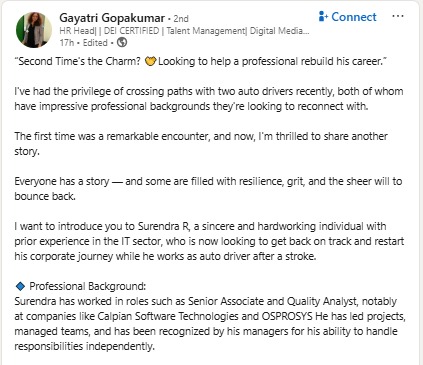Click the 2nd degree connection badge
The width and height of the screenshot is (423, 365).
(181, 19)
